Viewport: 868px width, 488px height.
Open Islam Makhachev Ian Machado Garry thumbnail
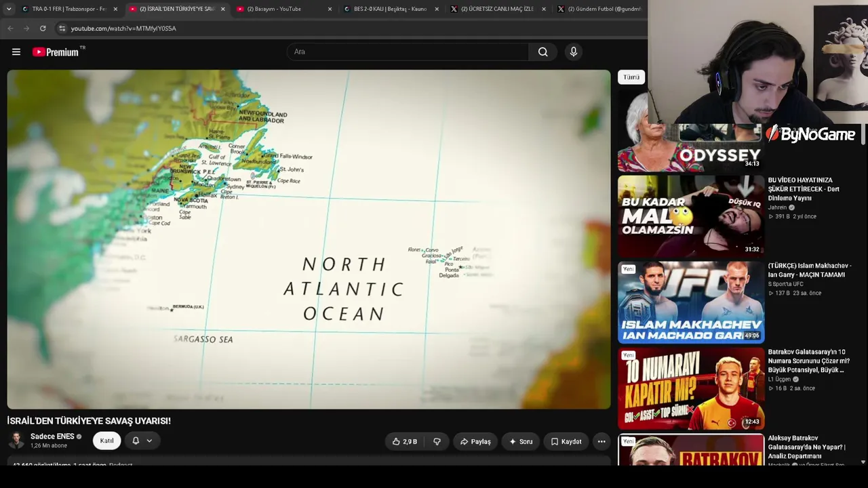tap(690, 302)
